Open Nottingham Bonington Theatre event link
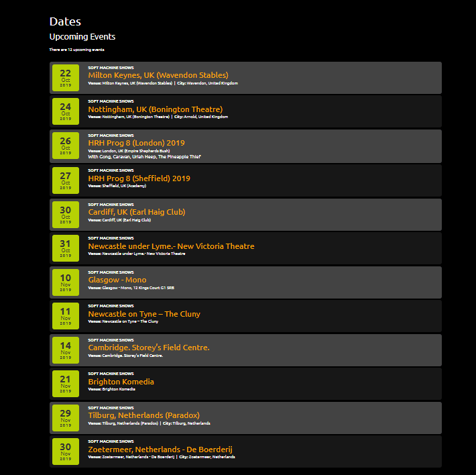The height and width of the screenshot is (475, 476). click(155, 109)
